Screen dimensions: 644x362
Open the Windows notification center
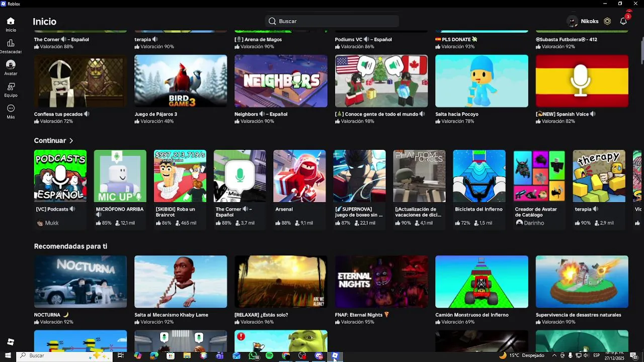pos(633,356)
